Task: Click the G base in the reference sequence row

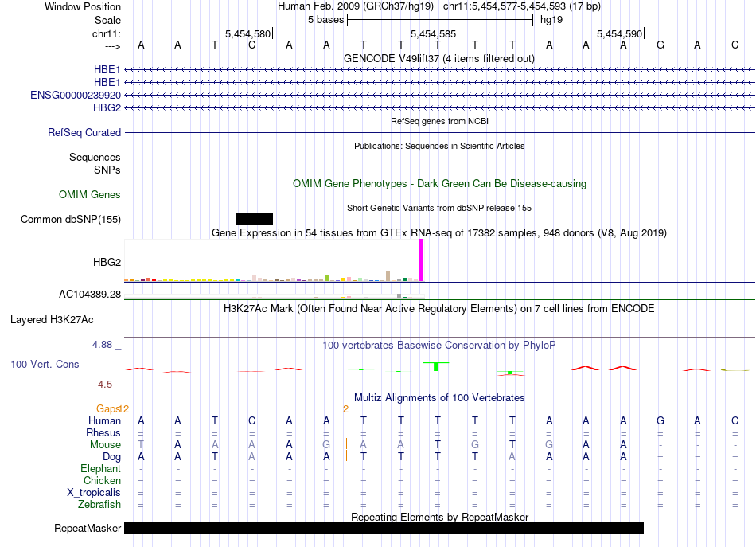Action: point(660,45)
